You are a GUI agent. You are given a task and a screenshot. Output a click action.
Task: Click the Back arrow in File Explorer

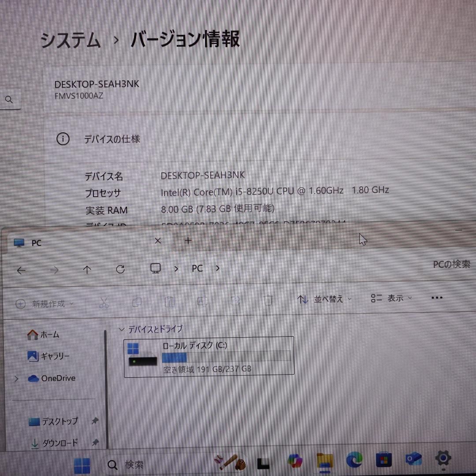point(21,270)
